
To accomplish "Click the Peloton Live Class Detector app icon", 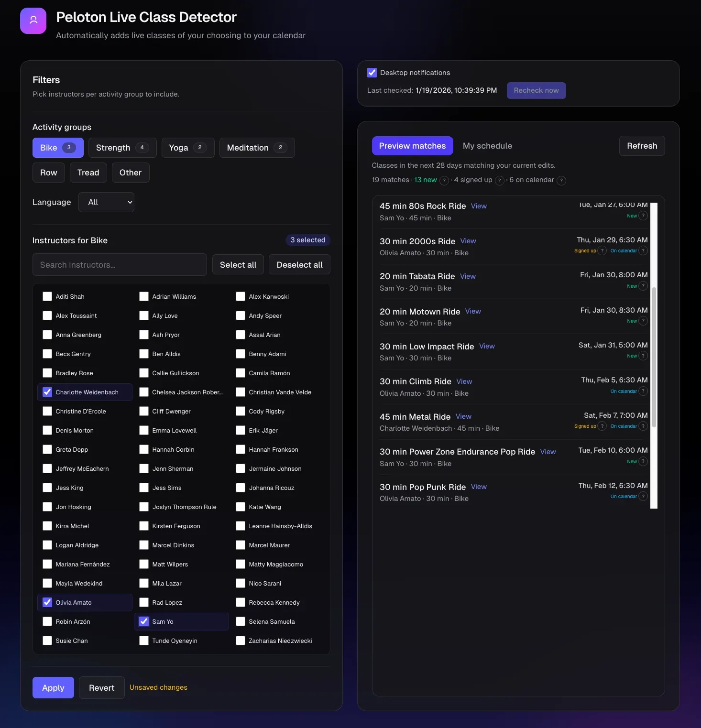I will tap(33, 21).
